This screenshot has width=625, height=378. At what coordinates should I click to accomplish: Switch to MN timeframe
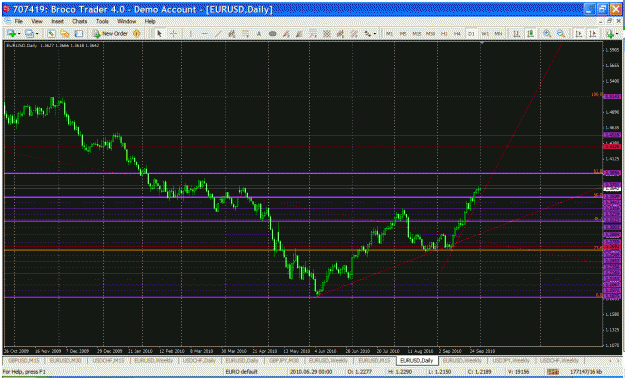tap(498, 34)
